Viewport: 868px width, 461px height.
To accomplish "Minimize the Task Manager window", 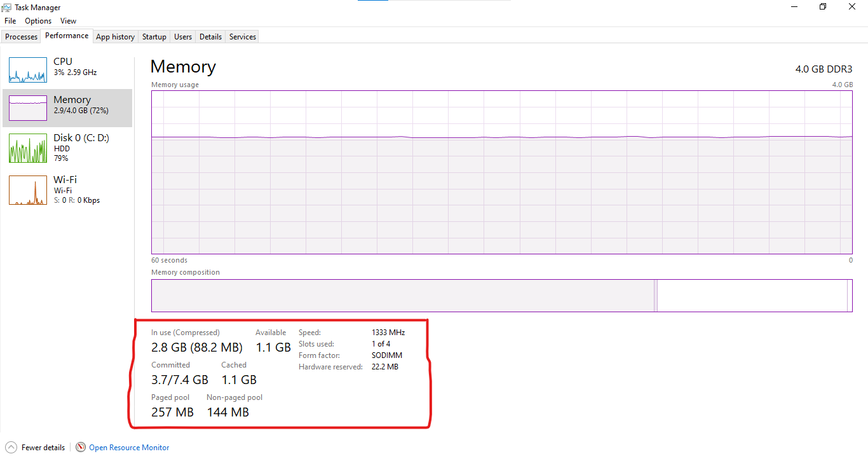I will (795, 7).
